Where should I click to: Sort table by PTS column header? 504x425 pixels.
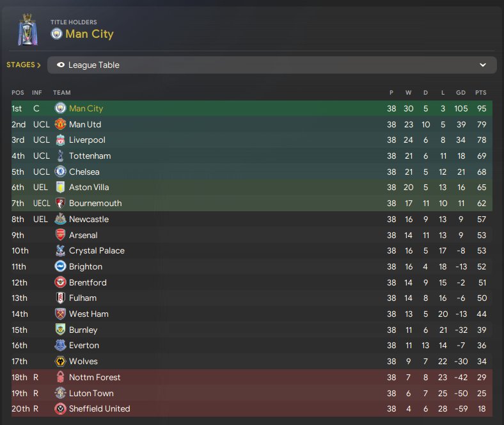pos(480,93)
